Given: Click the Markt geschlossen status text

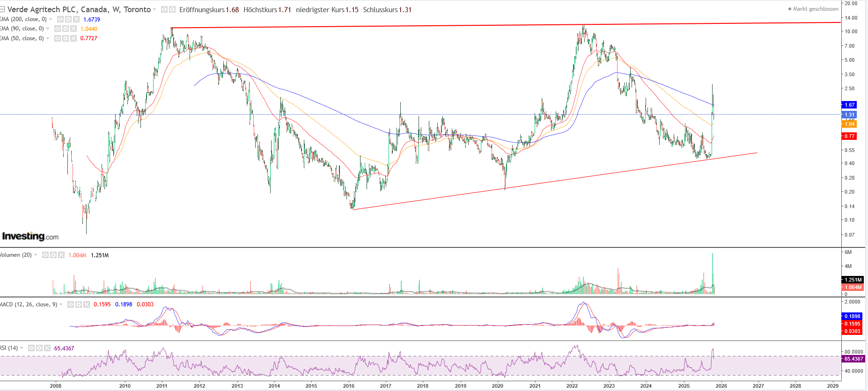Looking at the screenshot, I should [x=815, y=9].
